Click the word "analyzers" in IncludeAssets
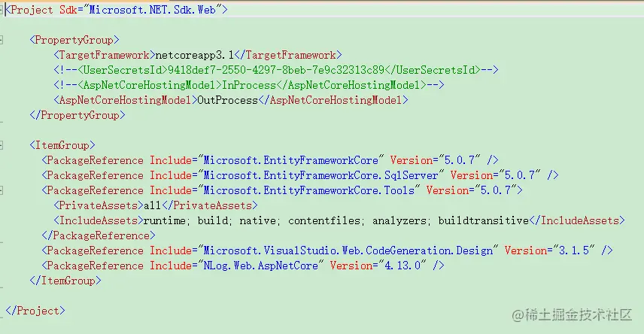644x334 pixels. pyautogui.click(x=399, y=220)
